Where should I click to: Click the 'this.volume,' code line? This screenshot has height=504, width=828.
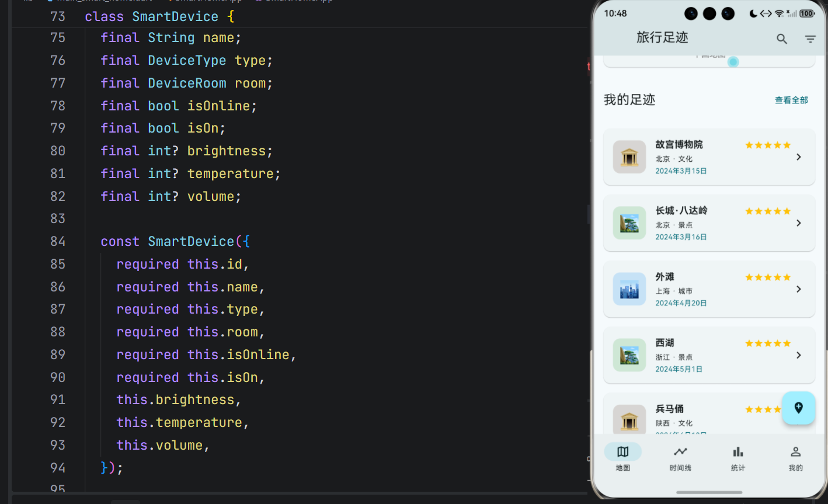coord(163,445)
